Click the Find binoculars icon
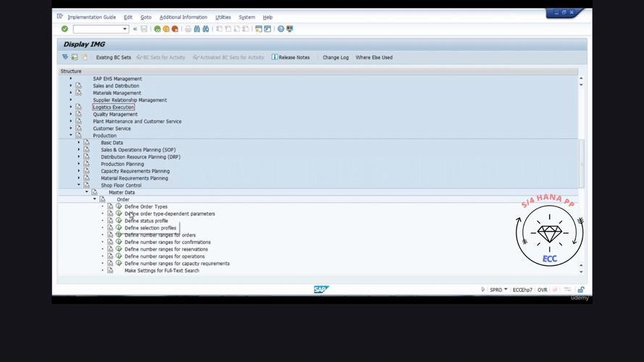This screenshot has width=644, height=362. pyautogui.click(x=197, y=29)
